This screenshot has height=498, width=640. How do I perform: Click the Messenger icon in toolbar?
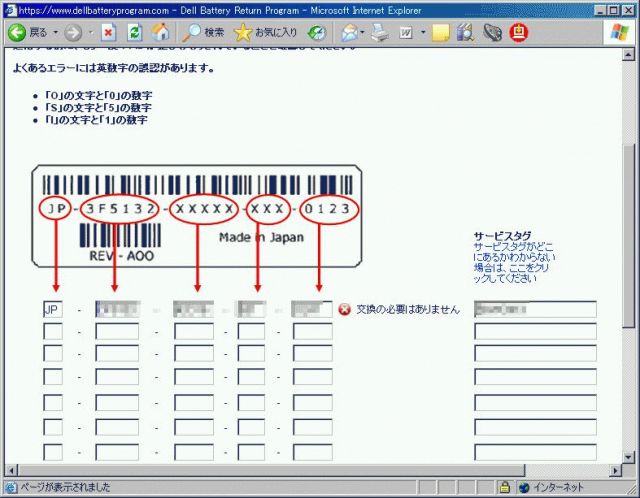[x=493, y=33]
